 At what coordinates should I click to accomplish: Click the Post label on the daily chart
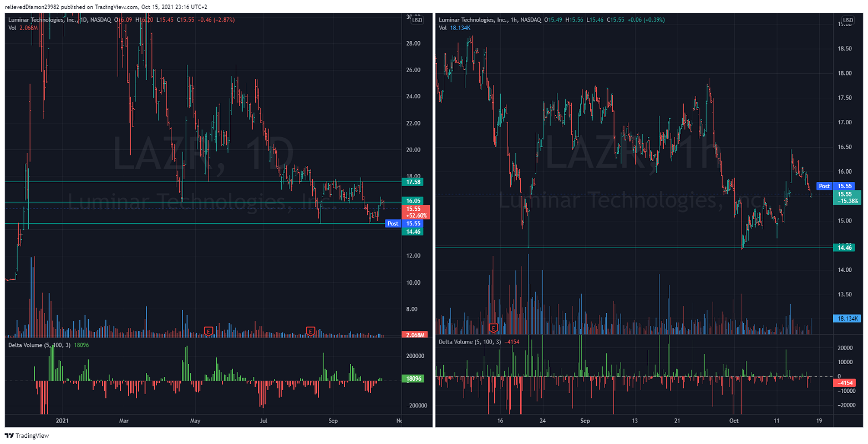coord(393,224)
